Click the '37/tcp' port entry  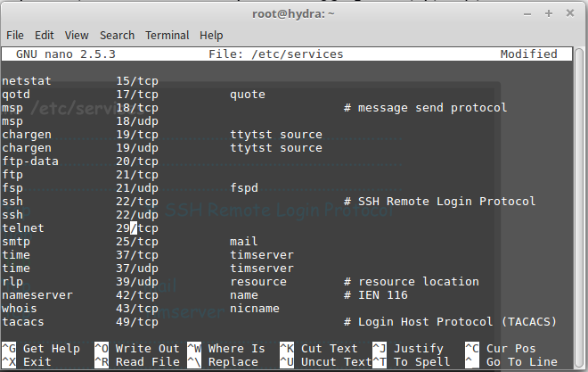pos(137,255)
